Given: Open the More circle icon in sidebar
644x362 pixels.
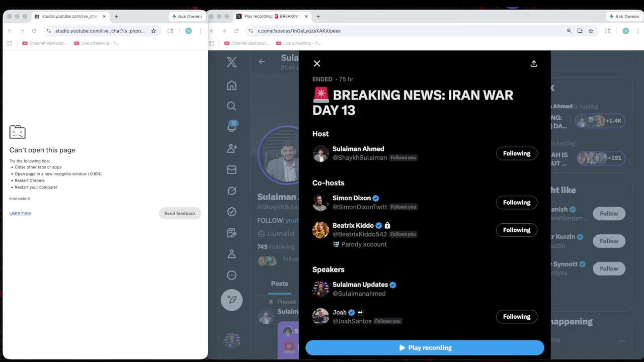Looking at the screenshot, I should pos(231,275).
